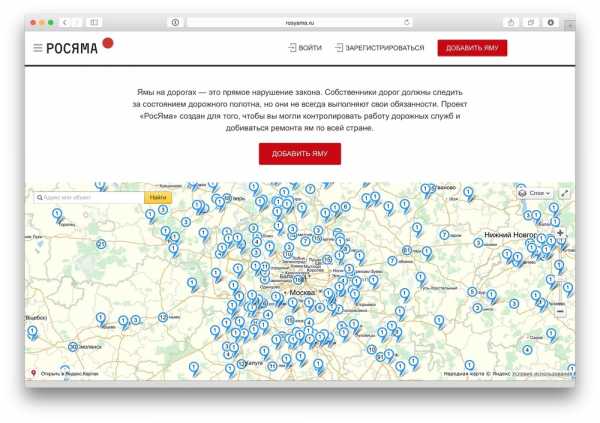Open the map in Yandex Maps link
The width and height of the screenshot is (600, 423).
pos(66,373)
